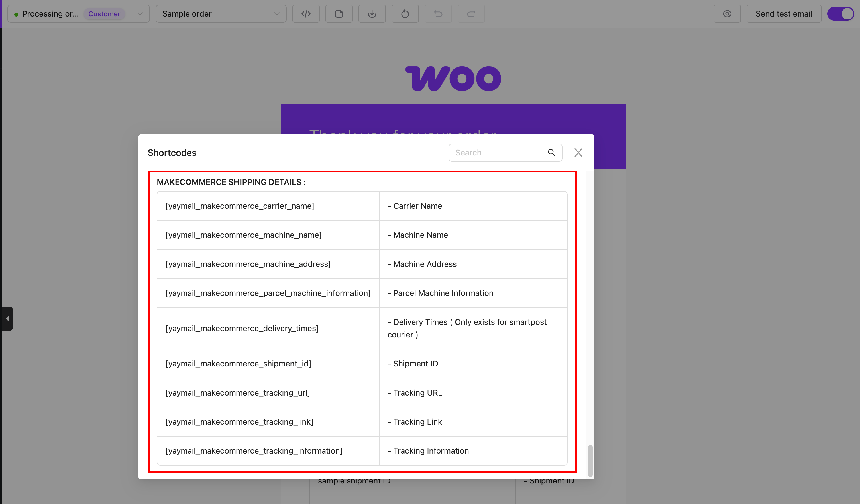Click the yaymail_makecommerce_delivery_times shortcode
860x504 pixels.
[242, 328]
